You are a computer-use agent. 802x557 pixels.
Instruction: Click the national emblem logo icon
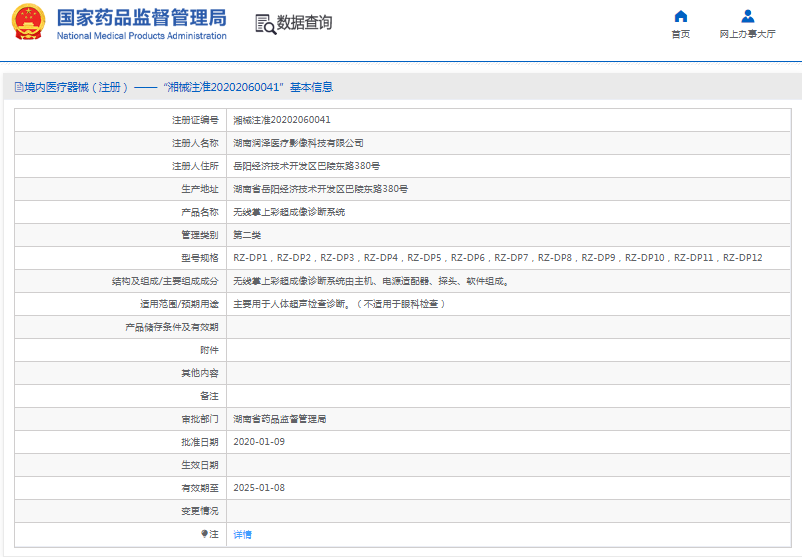click(x=28, y=23)
